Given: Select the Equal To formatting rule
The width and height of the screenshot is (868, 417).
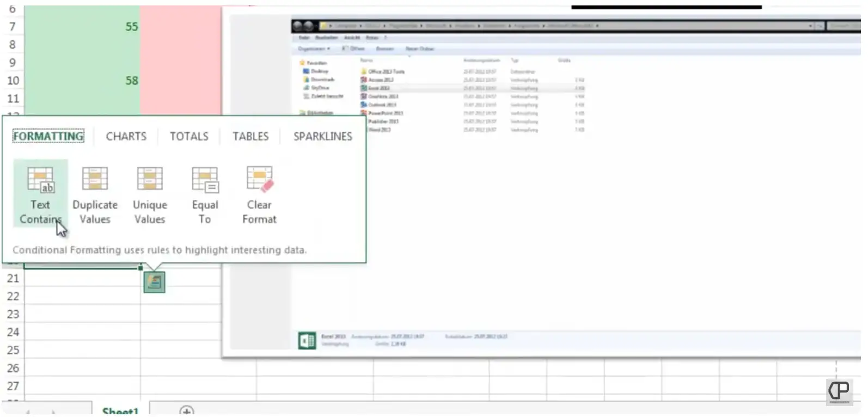Looking at the screenshot, I should (205, 194).
